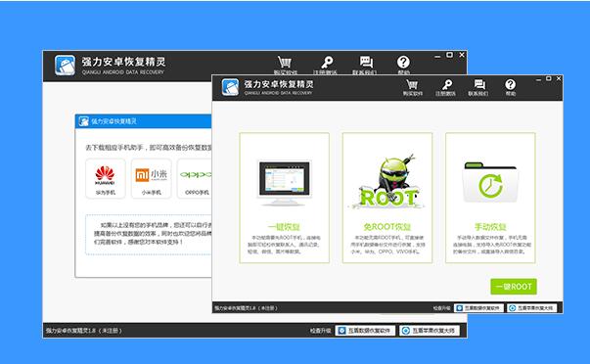The height and width of the screenshot is (364, 590).
Task: Click the key icon 注册激活 in front window
Action: point(445,87)
